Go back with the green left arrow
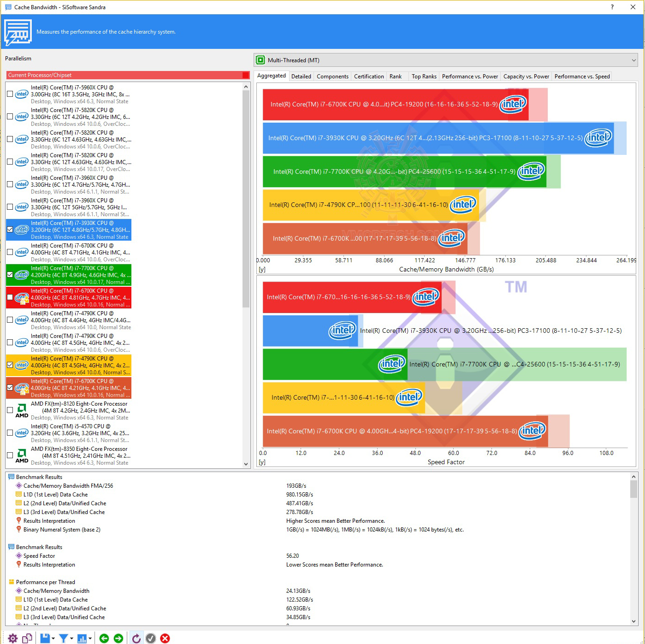This screenshot has height=644, width=645. pyautogui.click(x=104, y=638)
